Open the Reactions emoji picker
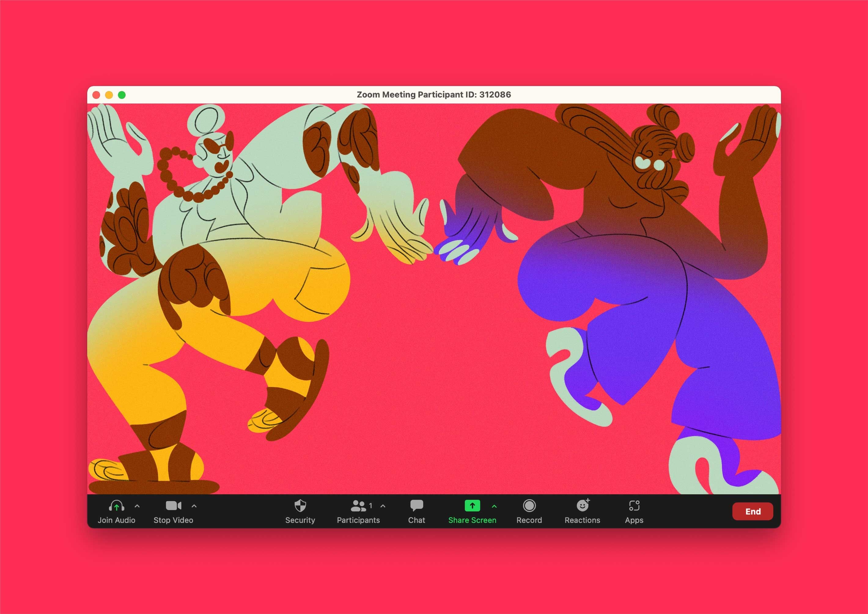This screenshot has height=614, width=868. 583,506
